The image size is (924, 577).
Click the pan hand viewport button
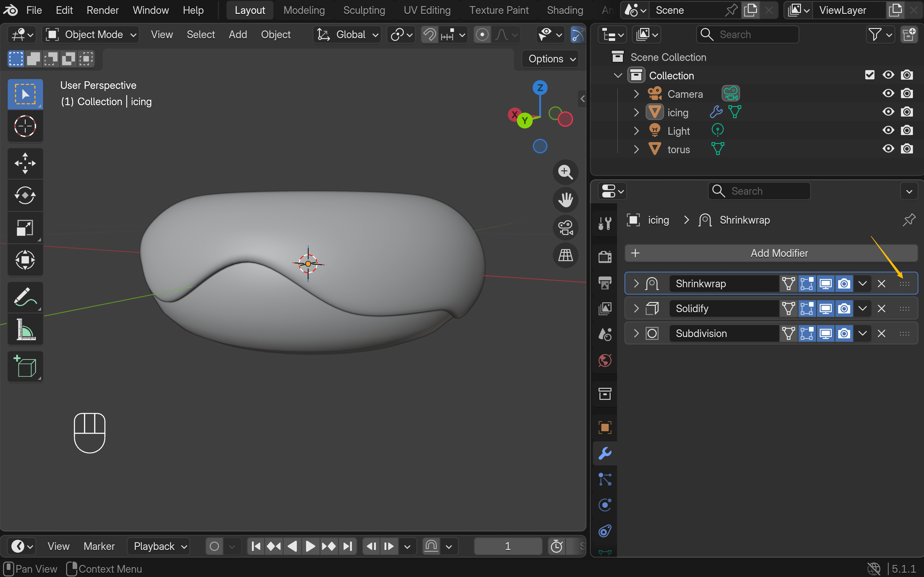click(565, 200)
